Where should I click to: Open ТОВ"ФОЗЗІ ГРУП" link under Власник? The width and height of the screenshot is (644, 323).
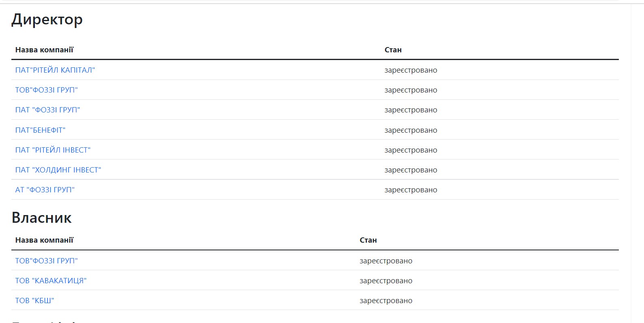click(x=46, y=261)
